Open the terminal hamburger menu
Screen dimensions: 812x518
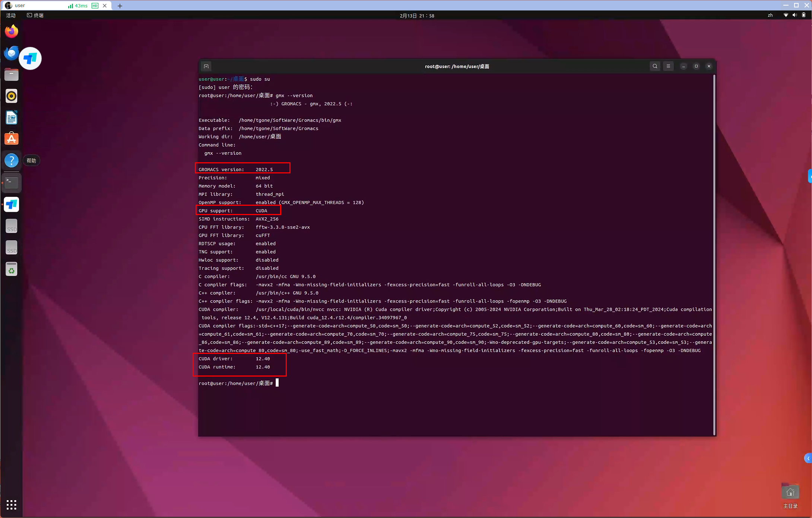tap(668, 66)
